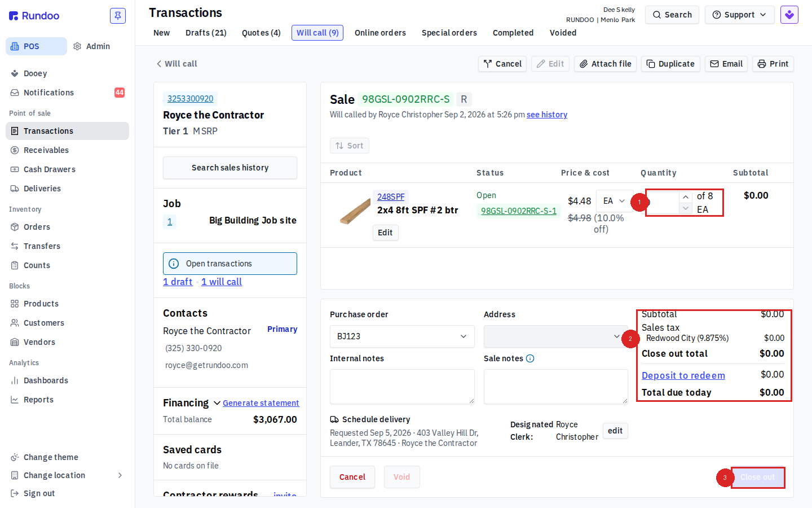The height and width of the screenshot is (508, 812).
Task: Click the Sale notes info icon
Action: 530,358
